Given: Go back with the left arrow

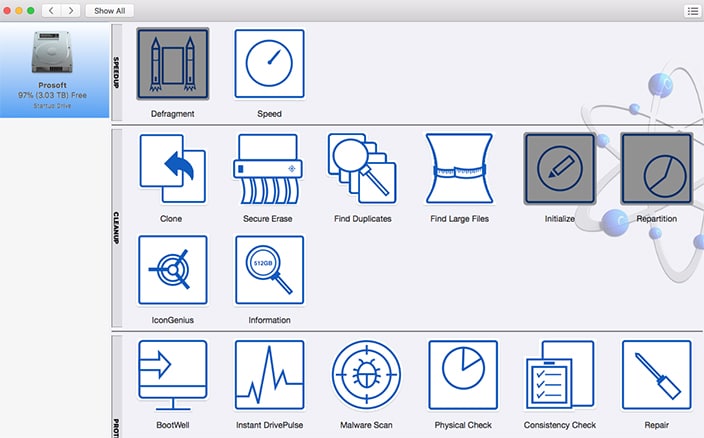Looking at the screenshot, I should point(52,11).
